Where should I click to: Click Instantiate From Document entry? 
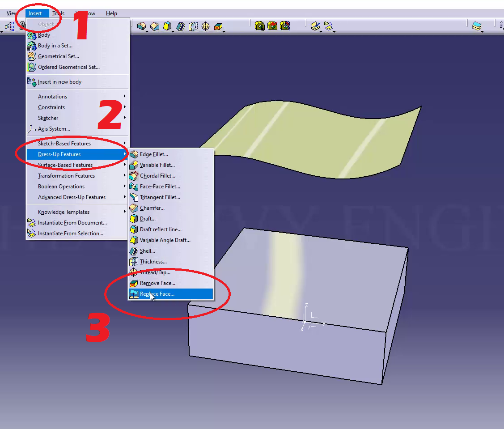(x=72, y=223)
